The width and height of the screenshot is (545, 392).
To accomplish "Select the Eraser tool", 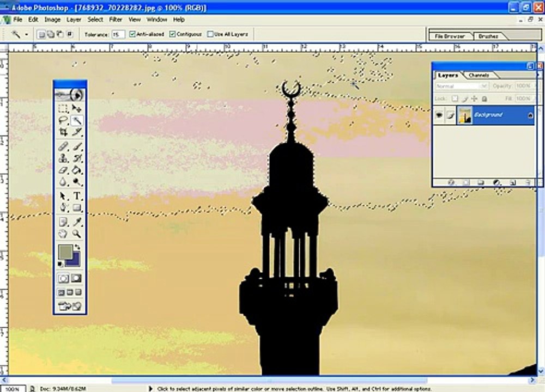I will [63, 170].
